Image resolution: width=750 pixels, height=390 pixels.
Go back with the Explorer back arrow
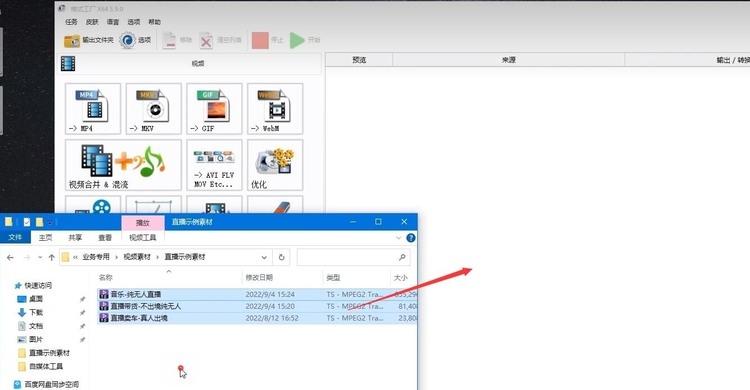[10, 257]
